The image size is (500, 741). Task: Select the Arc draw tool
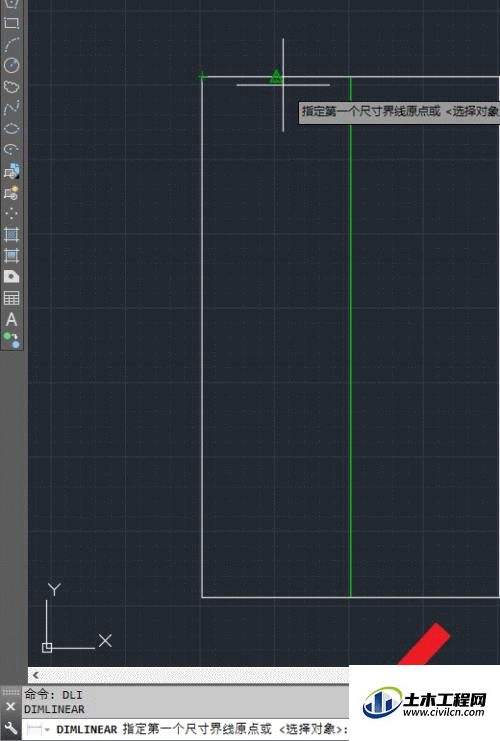pos(11,44)
